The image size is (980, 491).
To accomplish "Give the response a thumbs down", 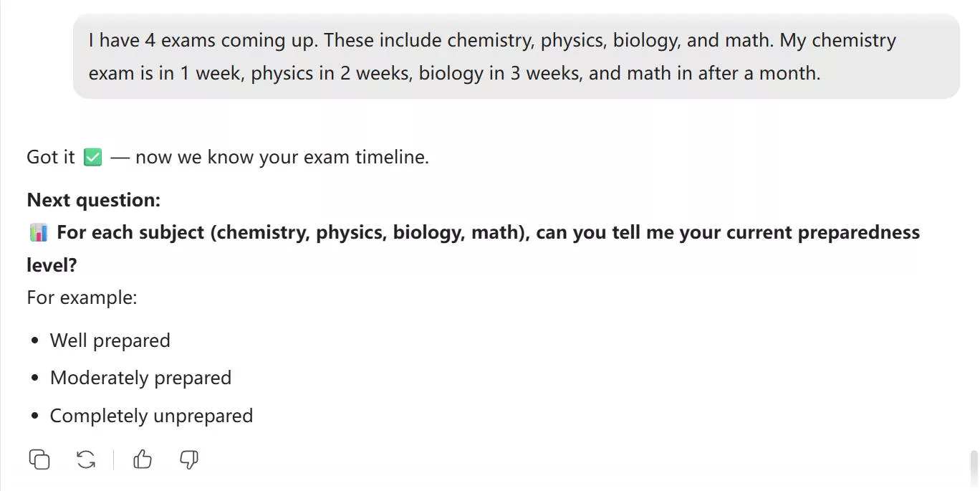I will point(188,459).
